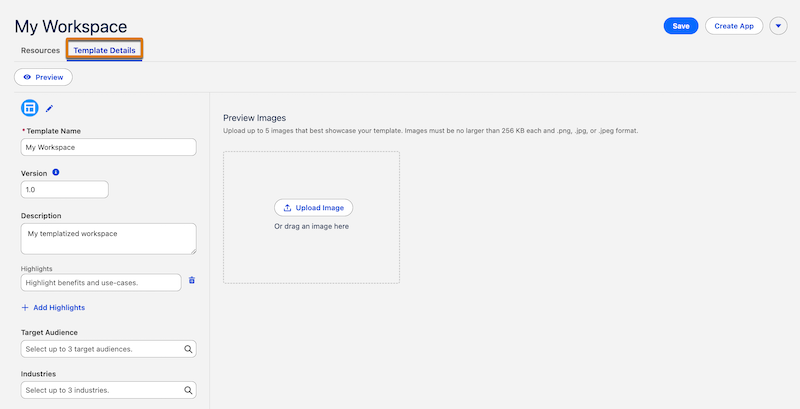Click the plus icon beside Add Highlights

coord(25,308)
